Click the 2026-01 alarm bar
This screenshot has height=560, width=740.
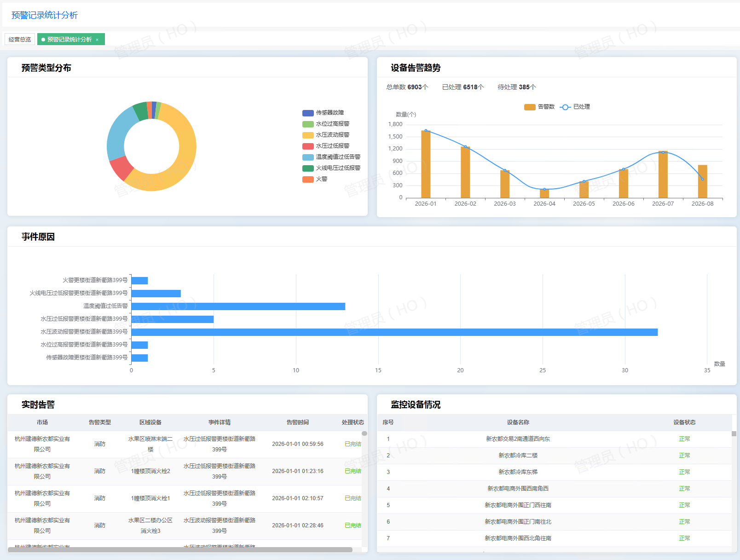(426, 164)
